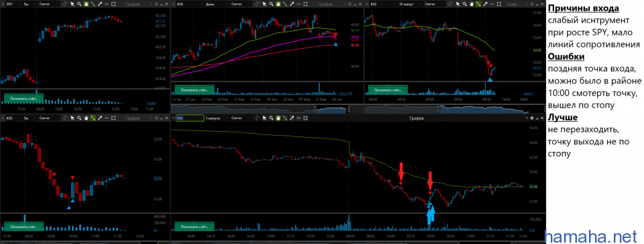The height and width of the screenshot is (244, 644).
Task: Select hand tool in KSS 1-minute chart
Action: click(278, 118)
